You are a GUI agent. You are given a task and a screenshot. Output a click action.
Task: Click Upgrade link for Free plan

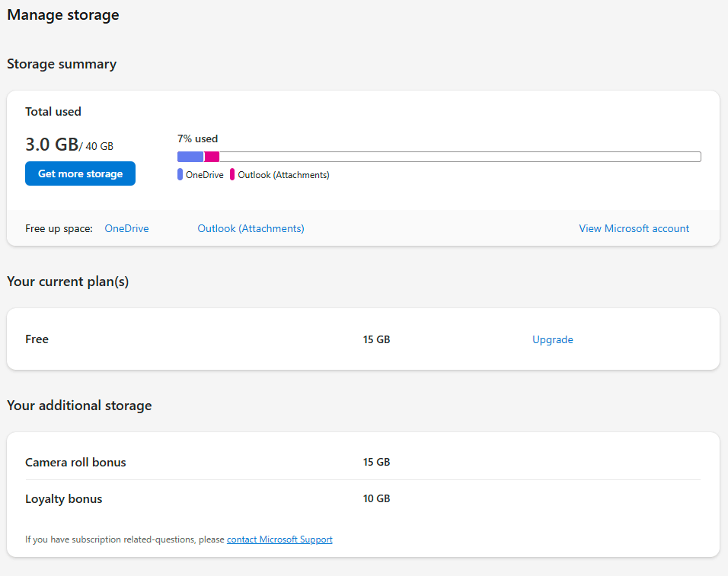(553, 339)
